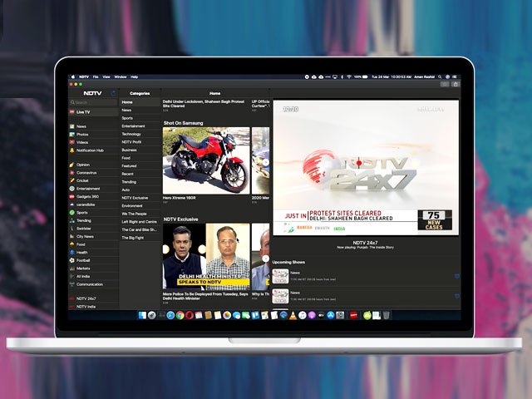
Task: Open Communication in the sidebar
Action: (93, 284)
